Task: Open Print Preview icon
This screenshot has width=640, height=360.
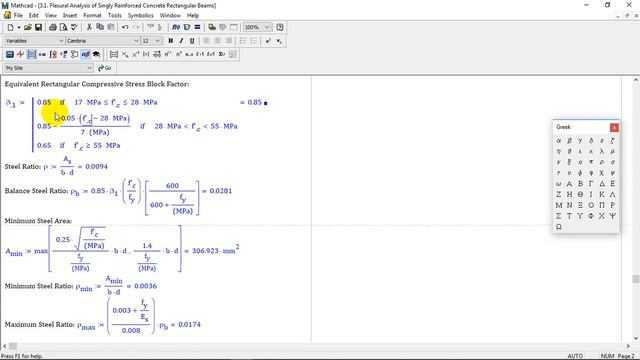Action: [63, 27]
